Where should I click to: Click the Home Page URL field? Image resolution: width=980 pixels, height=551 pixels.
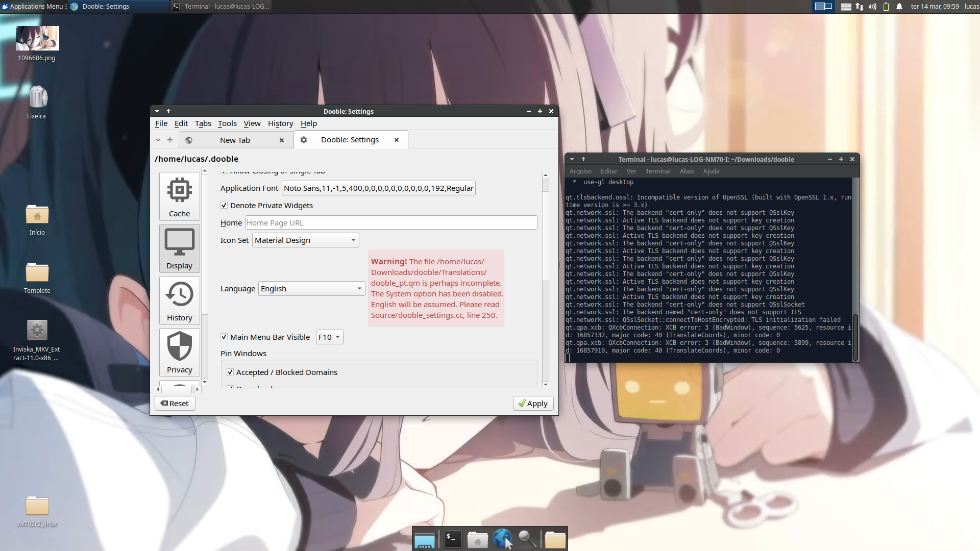(391, 223)
